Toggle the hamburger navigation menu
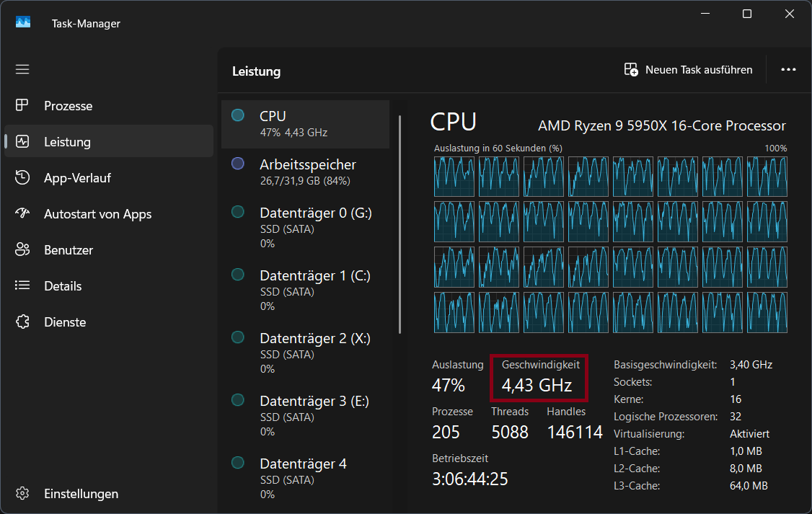 click(22, 69)
